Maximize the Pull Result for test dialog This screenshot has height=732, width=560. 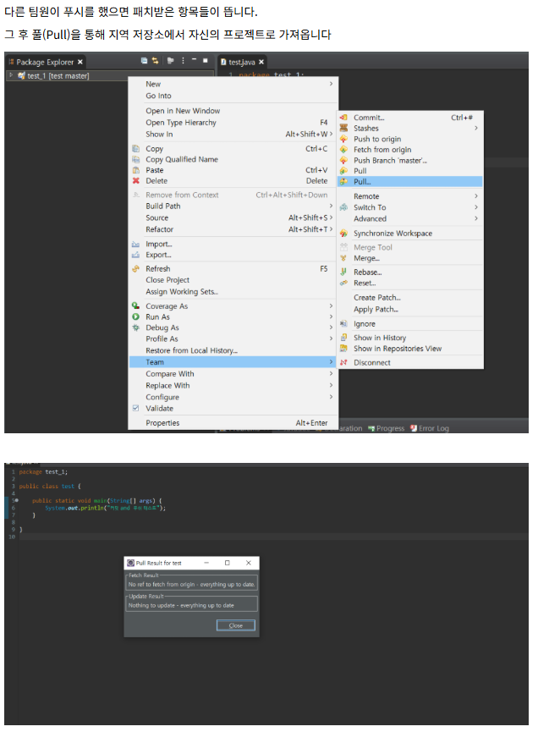click(228, 563)
